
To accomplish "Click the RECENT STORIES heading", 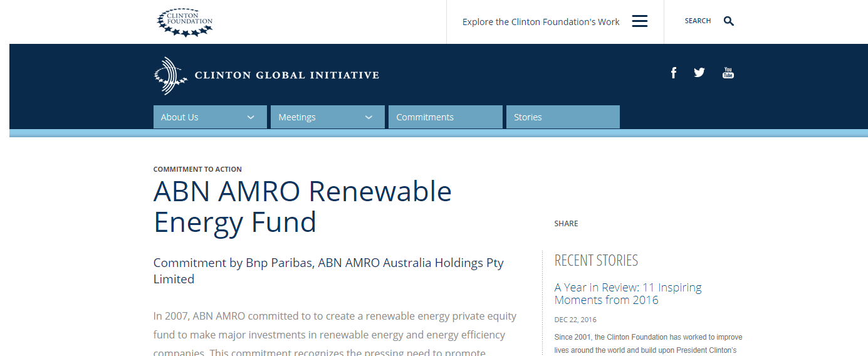I will click(596, 260).
